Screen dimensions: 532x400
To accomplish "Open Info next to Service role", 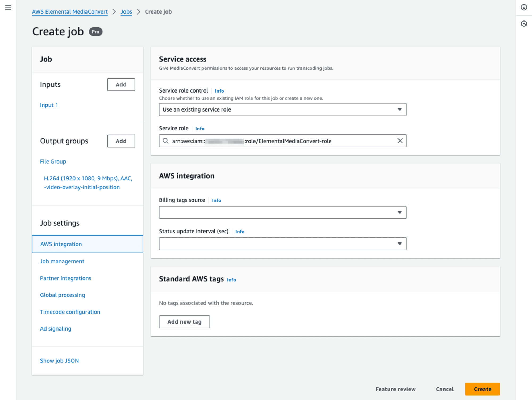I will point(200,129).
